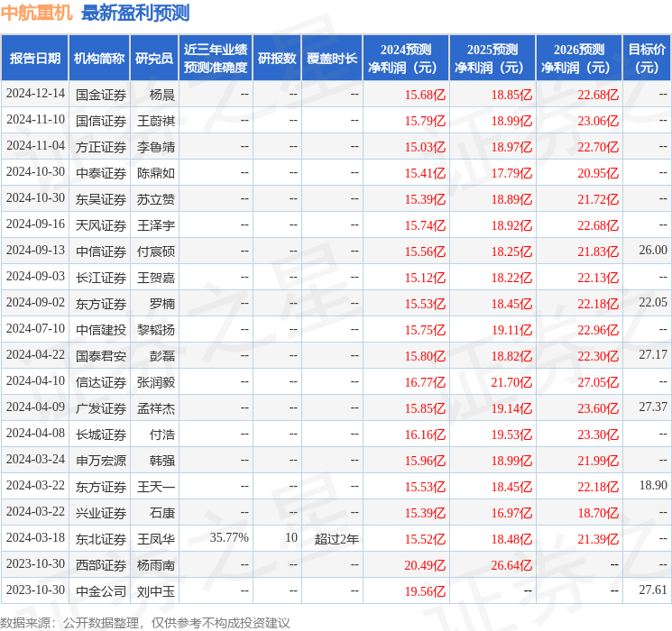
Task: Click the 2026预测净利润 column header
Action: coord(579,59)
